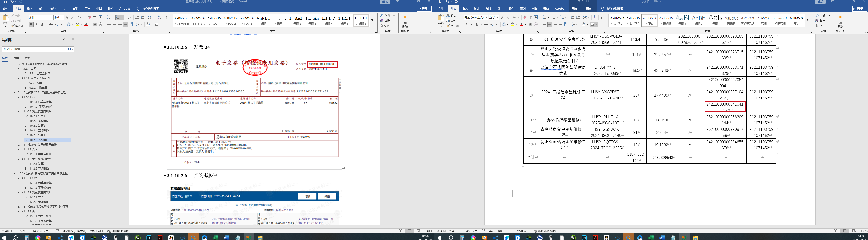
Task: Click the 共享 button in the left Word window
Action: click(424, 8)
